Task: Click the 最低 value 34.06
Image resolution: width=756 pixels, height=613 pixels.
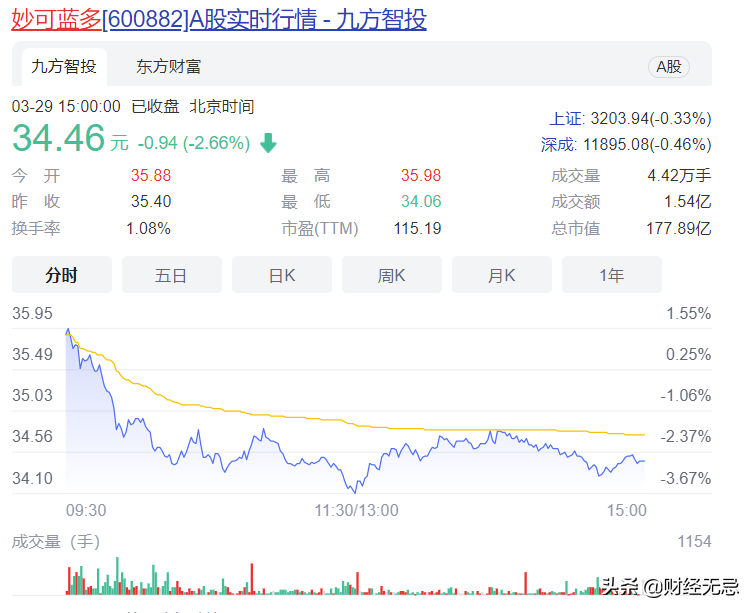Action: (421, 201)
